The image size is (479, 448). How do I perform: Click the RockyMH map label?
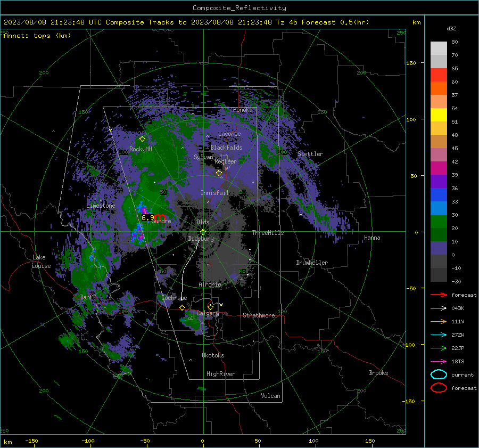pyautogui.click(x=141, y=149)
